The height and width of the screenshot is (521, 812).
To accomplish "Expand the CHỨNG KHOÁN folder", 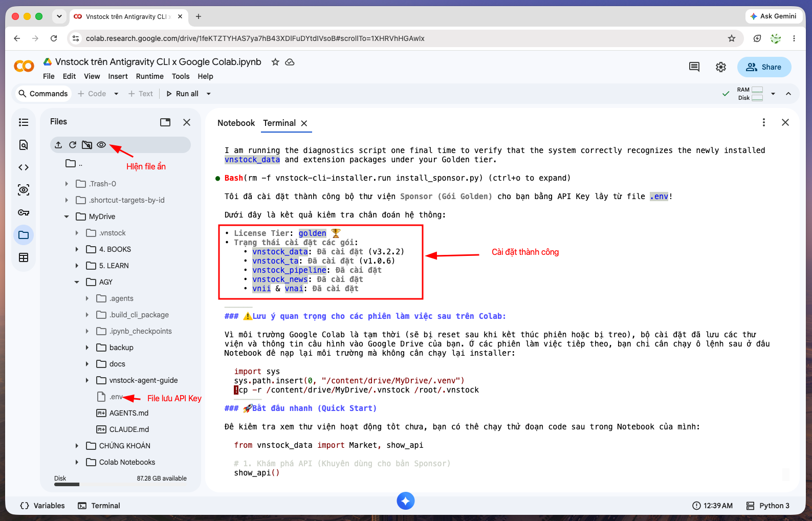I will 77,446.
